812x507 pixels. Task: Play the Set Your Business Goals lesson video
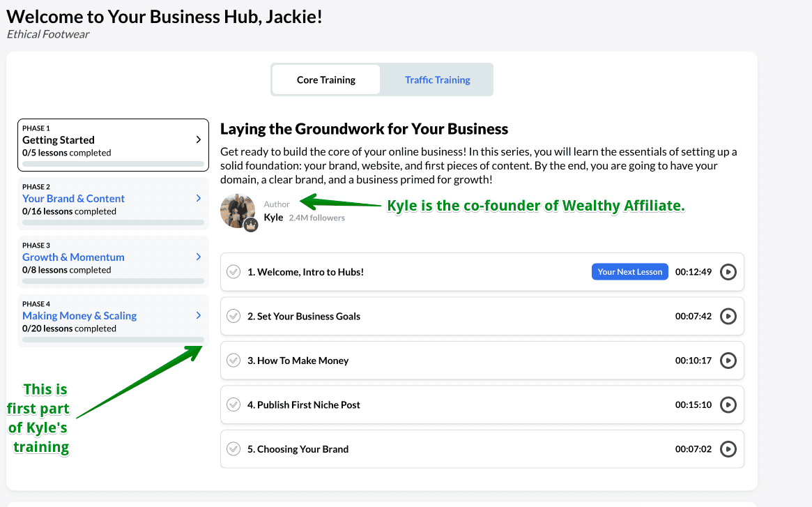(x=728, y=316)
